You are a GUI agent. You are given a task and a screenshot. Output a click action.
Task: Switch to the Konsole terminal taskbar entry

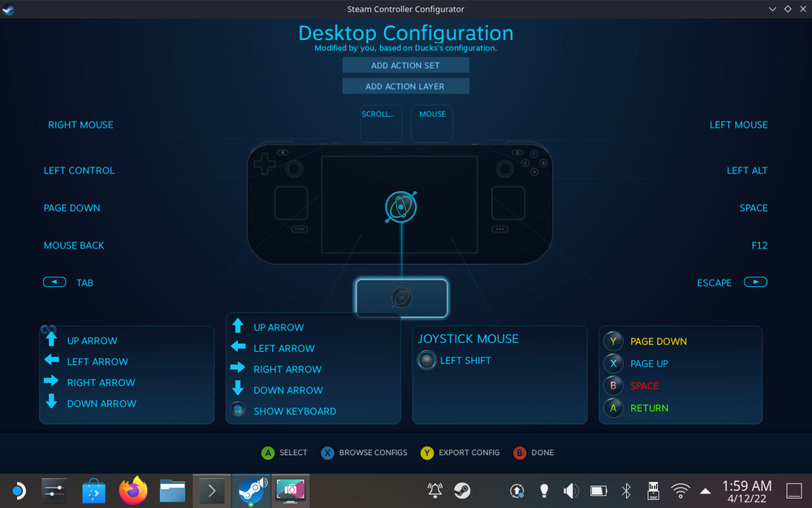212,490
